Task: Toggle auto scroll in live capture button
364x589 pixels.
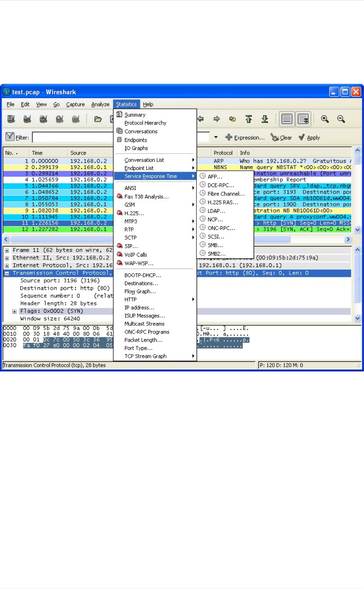Action: [x=303, y=119]
